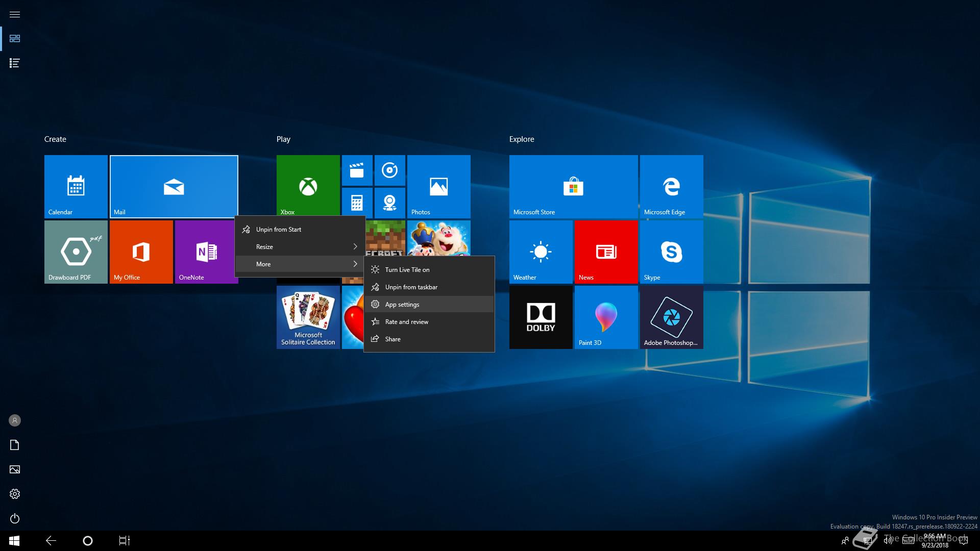Click Share in the submenu

click(429, 339)
